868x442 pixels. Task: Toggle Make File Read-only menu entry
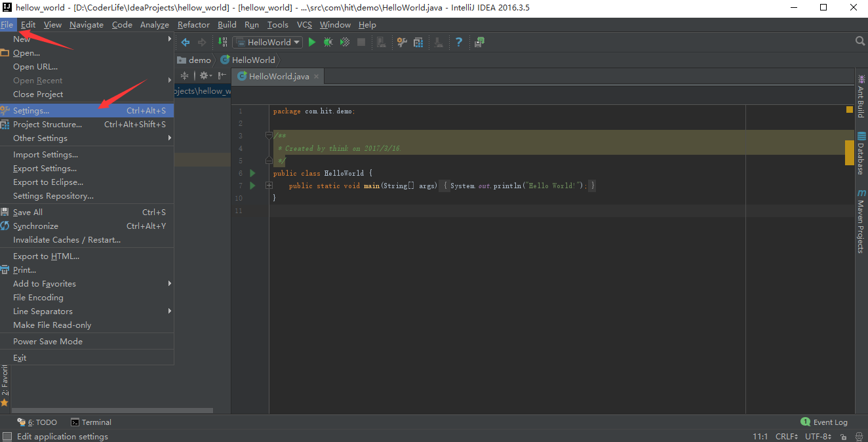click(52, 325)
